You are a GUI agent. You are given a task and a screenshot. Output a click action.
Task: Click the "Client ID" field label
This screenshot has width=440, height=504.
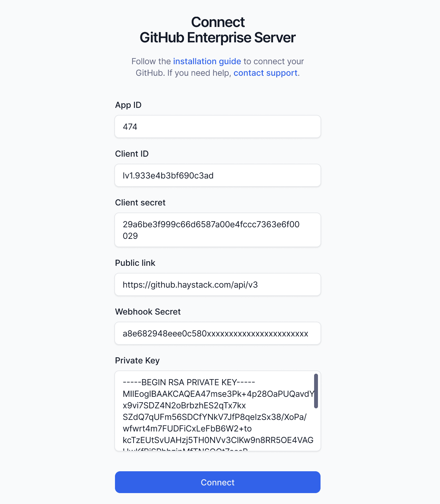coord(132,154)
